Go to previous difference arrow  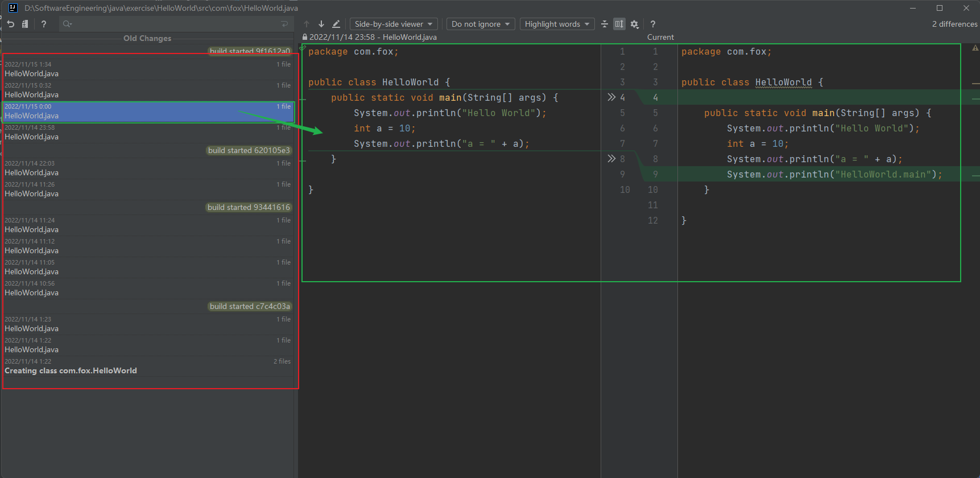307,24
